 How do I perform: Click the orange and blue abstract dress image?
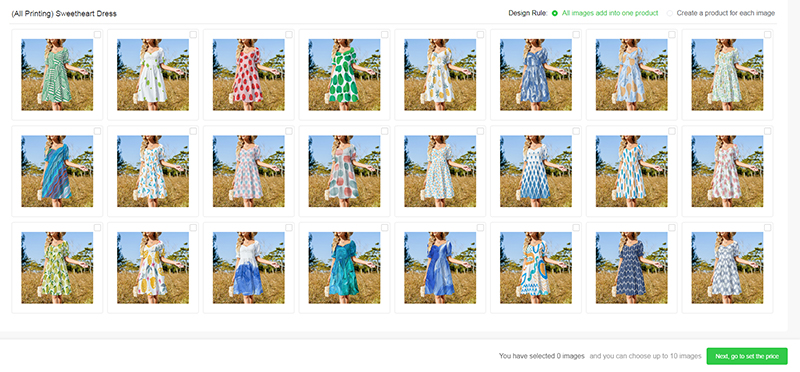click(x=536, y=268)
